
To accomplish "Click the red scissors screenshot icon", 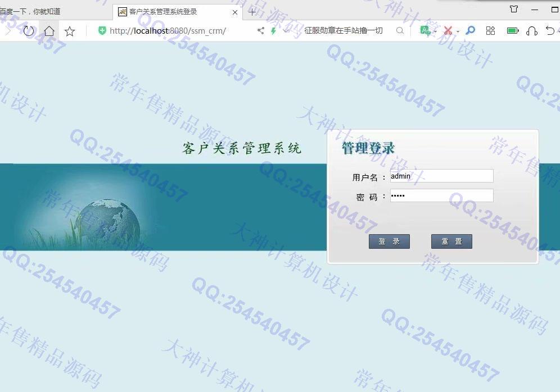I will click(x=448, y=31).
